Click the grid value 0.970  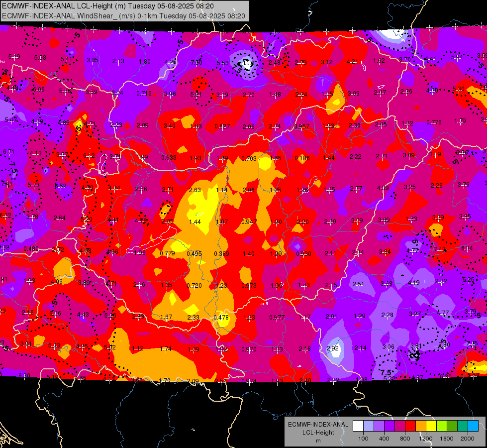click(249, 349)
